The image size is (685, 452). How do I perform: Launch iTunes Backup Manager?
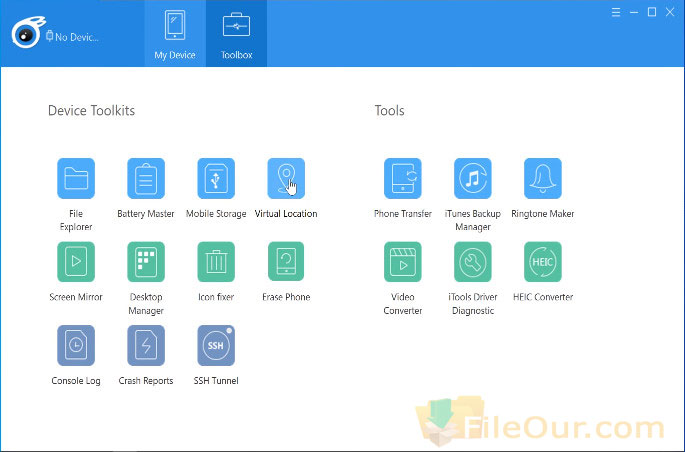pyautogui.click(x=473, y=179)
